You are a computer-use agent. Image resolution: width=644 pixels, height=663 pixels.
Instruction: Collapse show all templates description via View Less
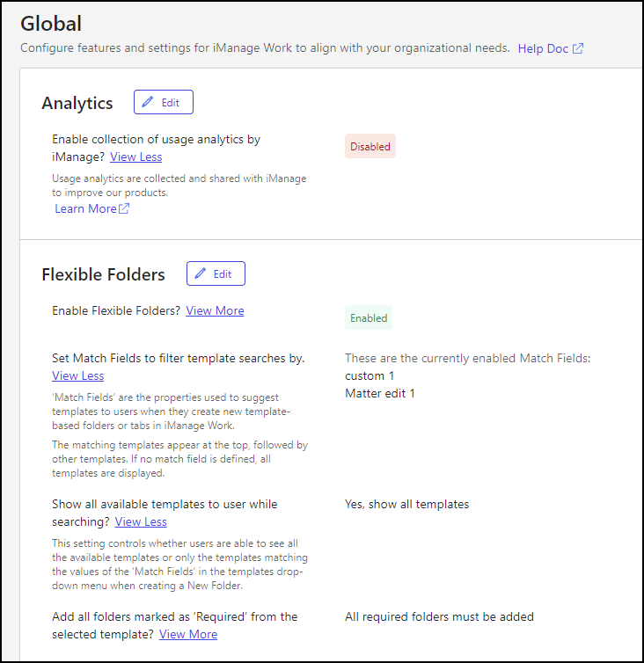tap(141, 521)
